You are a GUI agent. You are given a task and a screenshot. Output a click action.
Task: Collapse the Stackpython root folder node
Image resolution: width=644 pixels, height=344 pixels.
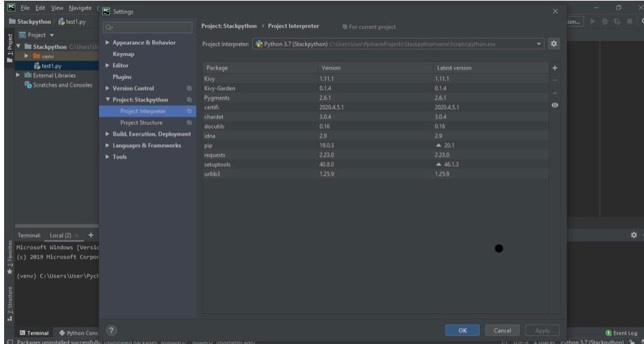[x=18, y=46]
